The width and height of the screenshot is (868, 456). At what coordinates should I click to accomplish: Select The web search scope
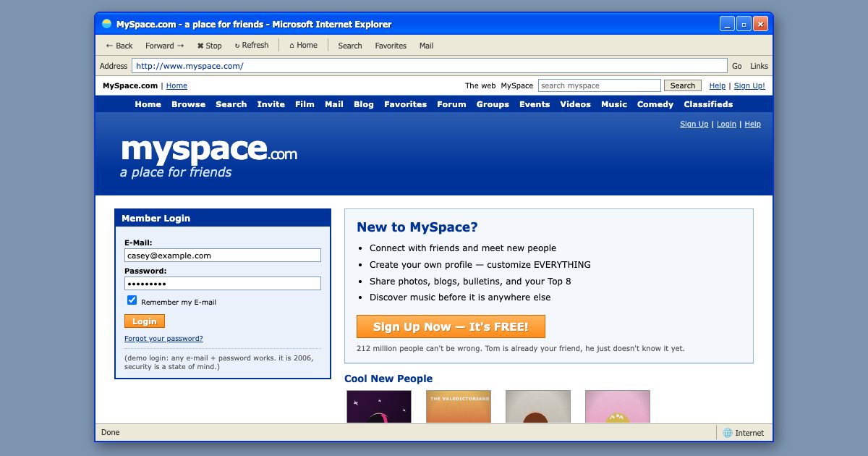(x=480, y=85)
